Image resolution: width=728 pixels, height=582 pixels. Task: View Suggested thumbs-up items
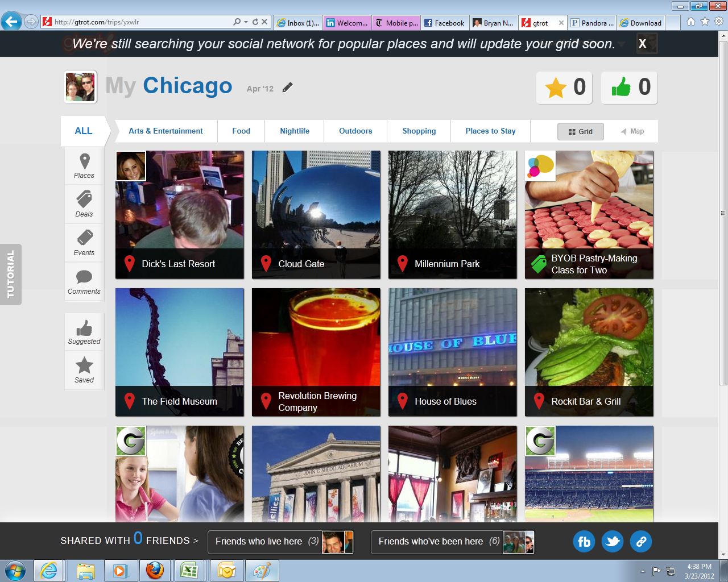[84, 332]
